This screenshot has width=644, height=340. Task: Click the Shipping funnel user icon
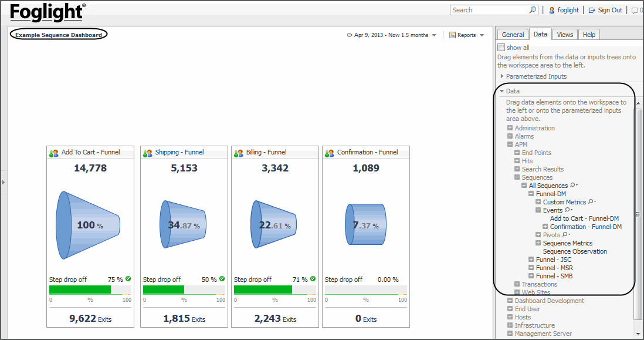click(147, 153)
